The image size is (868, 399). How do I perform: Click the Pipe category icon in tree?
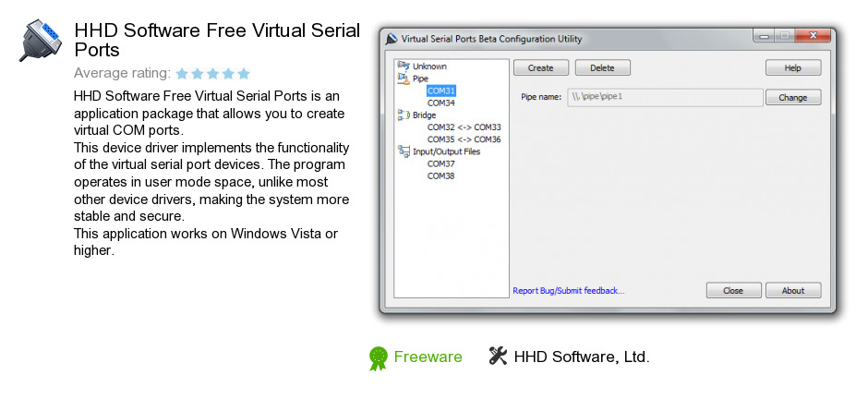click(404, 79)
